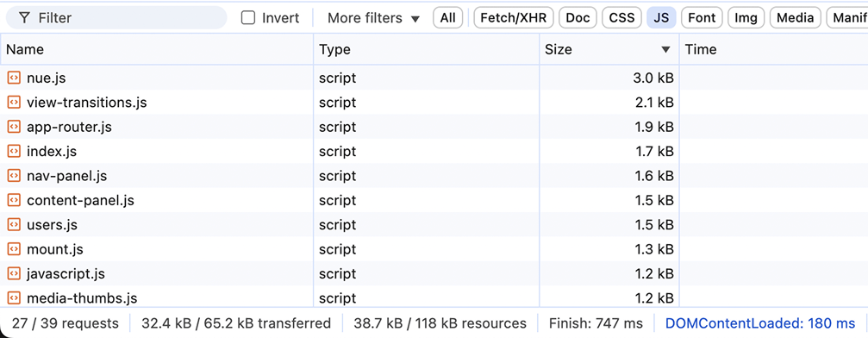Open the More filters dropdown
Screen dimensions: 868x338
(x=373, y=18)
